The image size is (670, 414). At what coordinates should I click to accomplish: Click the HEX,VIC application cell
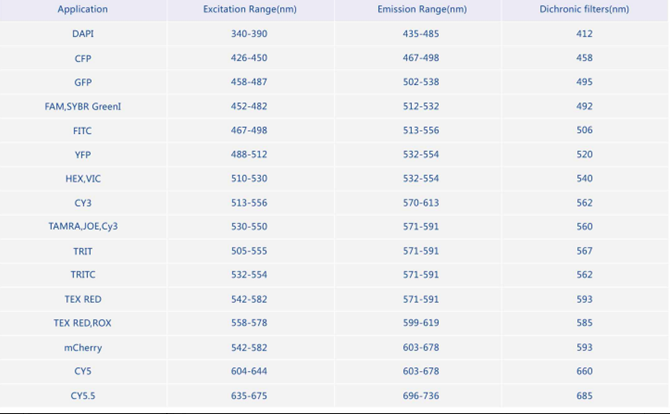coord(83,179)
